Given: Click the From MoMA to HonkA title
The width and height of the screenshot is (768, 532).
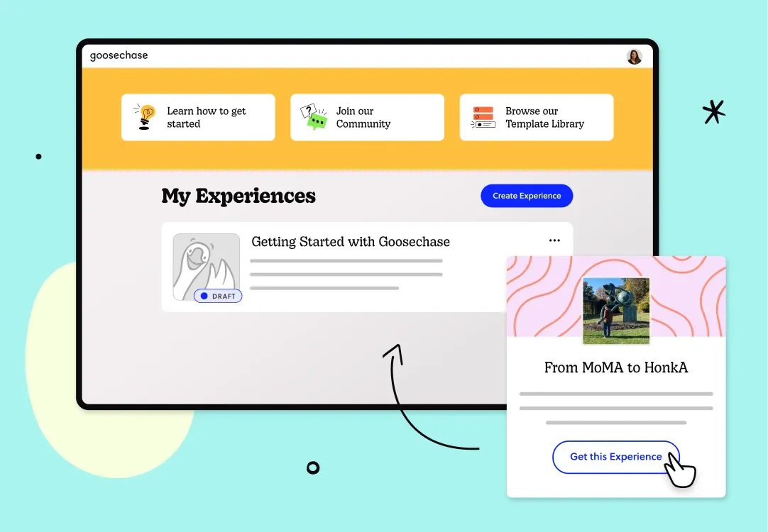Looking at the screenshot, I should [x=616, y=367].
